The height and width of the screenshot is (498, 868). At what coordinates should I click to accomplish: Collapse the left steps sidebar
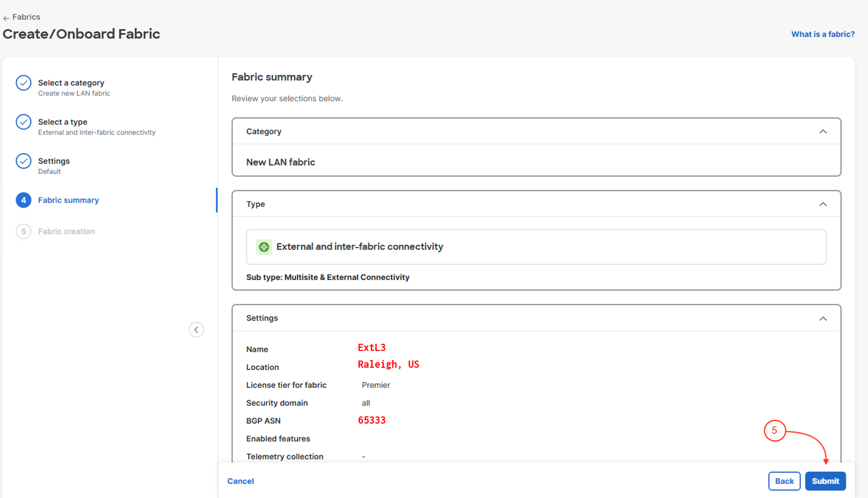(196, 330)
